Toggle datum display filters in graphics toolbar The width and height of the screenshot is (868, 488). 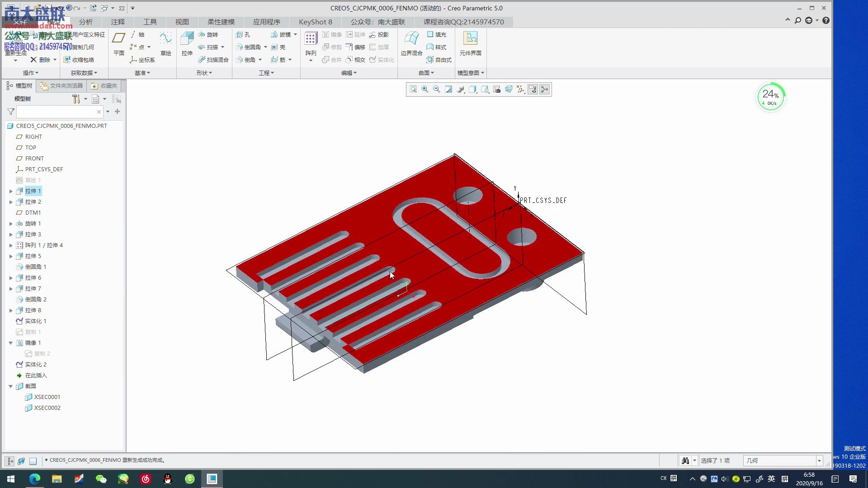[x=521, y=89]
